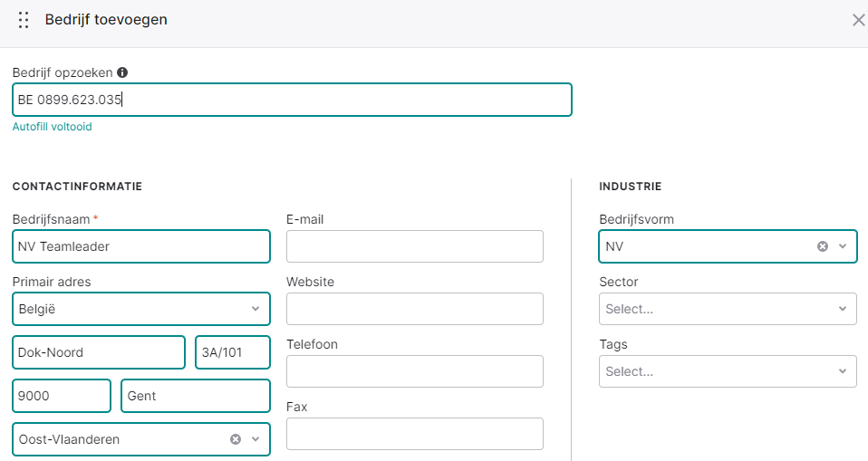Expand the Bedrijfsvorm dropdown arrow

[x=843, y=246]
